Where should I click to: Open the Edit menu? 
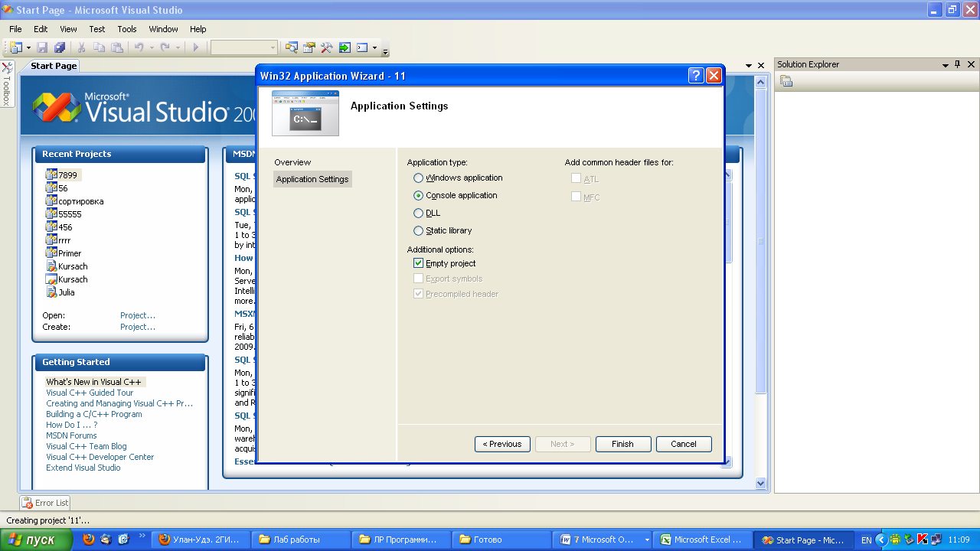click(x=41, y=29)
